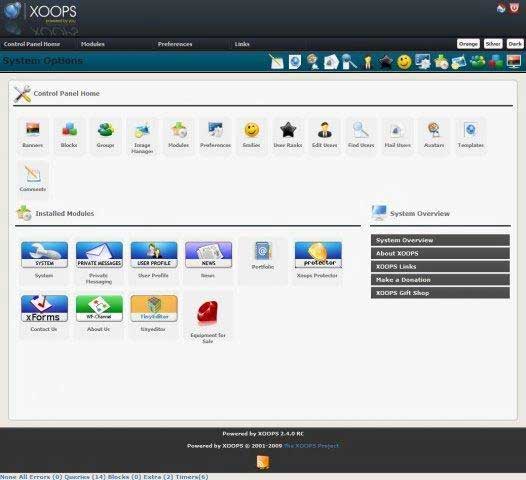Follow the XOOPS Project footer link
This screenshot has width=526, height=480.
tap(311, 446)
